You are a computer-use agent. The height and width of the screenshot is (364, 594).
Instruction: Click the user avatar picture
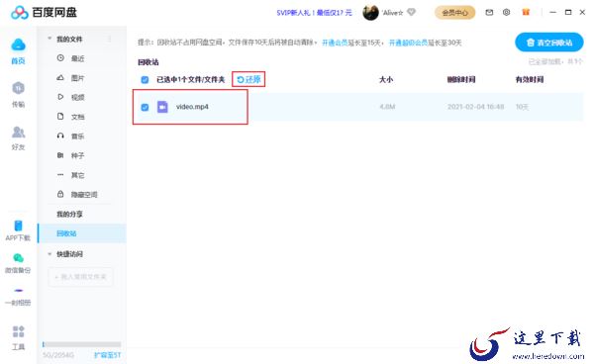(x=370, y=13)
